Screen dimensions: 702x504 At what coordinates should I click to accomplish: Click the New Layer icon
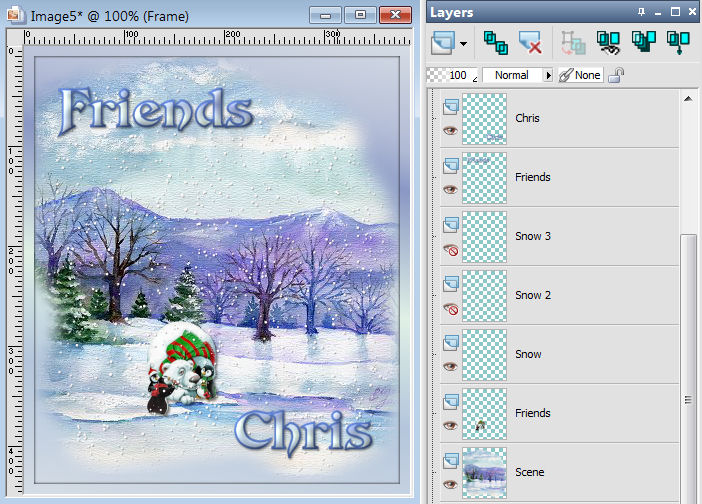click(x=444, y=42)
